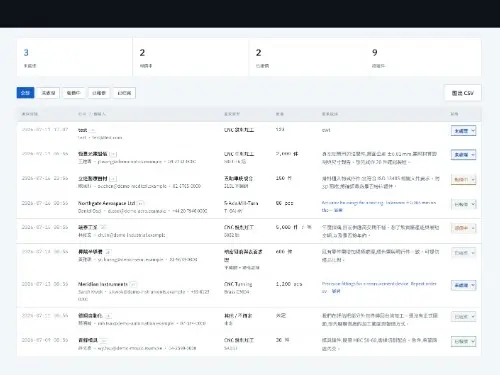Expand the Meridian Instruments description via '展開' link
This screenshot has width=500, height=375.
[x=336, y=291]
